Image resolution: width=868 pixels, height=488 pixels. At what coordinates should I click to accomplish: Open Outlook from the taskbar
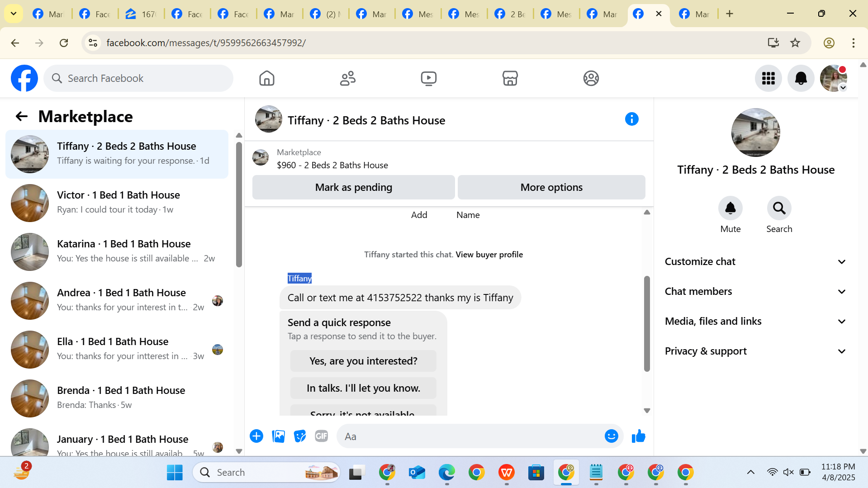point(417,472)
